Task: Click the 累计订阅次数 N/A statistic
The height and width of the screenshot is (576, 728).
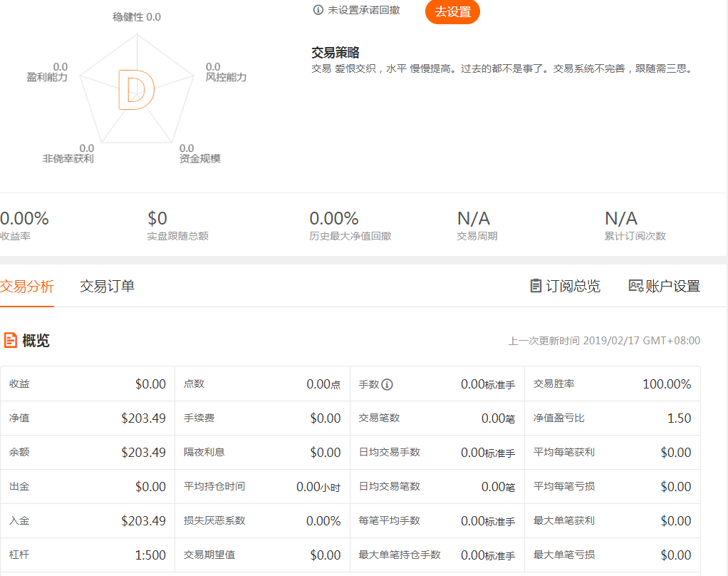Action: [635, 226]
